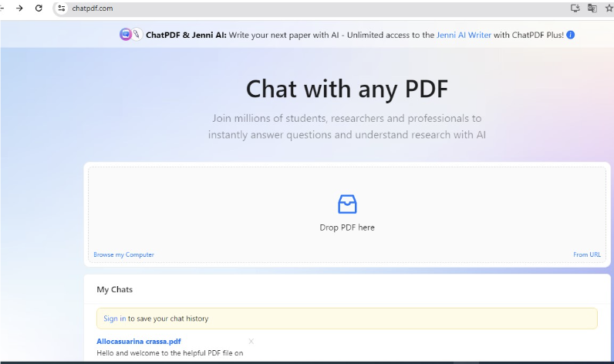This screenshot has height=364, width=614.
Task: Open the Allocasuarina crassa.pdf chat
Action: click(139, 341)
